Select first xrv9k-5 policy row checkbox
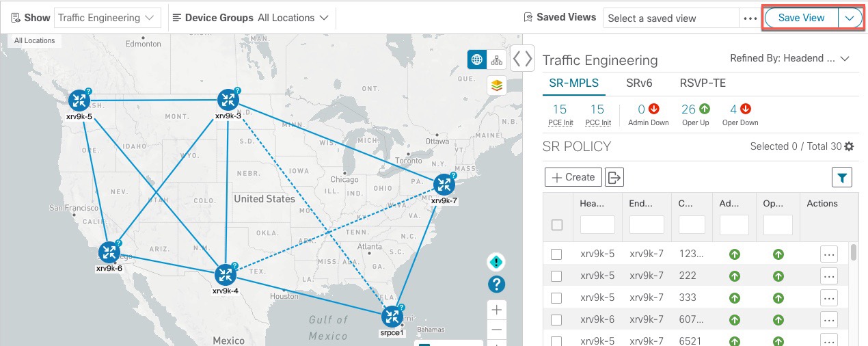The width and height of the screenshot is (868, 346). point(556,254)
